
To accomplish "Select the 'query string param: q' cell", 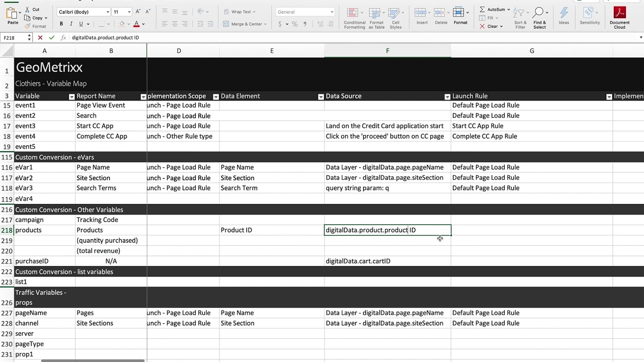I will (387, 188).
